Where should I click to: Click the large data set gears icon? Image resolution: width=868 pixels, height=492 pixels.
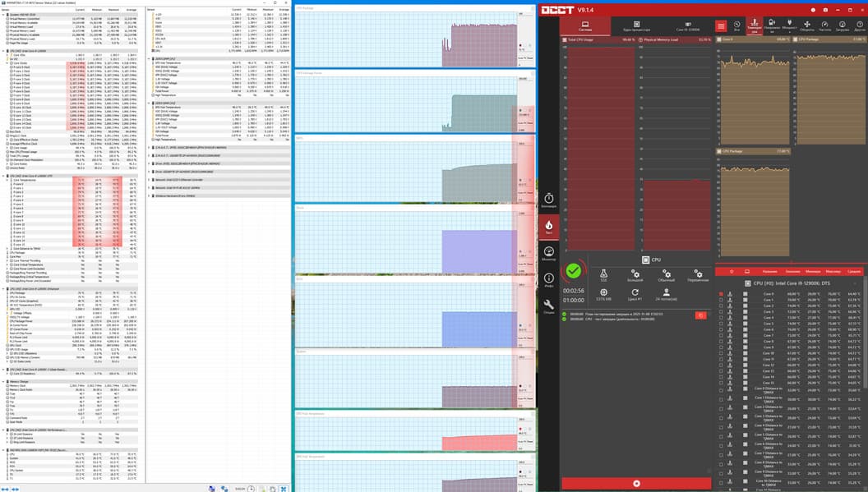(x=635, y=275)
